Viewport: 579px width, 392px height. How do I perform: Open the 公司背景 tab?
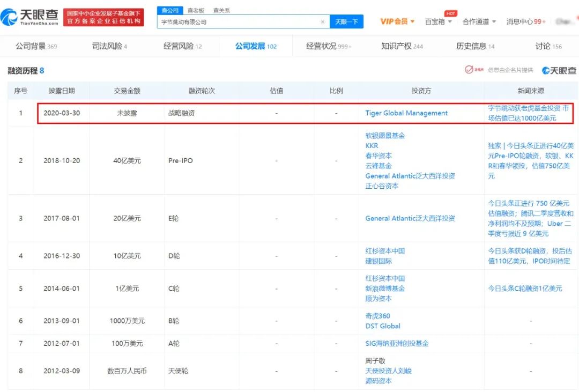pos(36,46)
